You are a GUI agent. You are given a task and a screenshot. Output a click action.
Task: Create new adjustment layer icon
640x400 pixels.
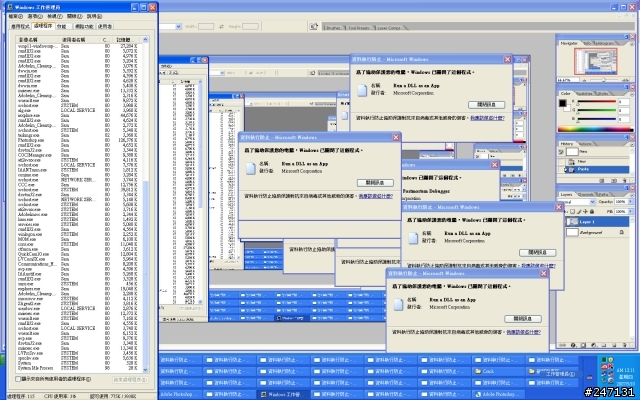pyautogui.click(x=593, y=345)
